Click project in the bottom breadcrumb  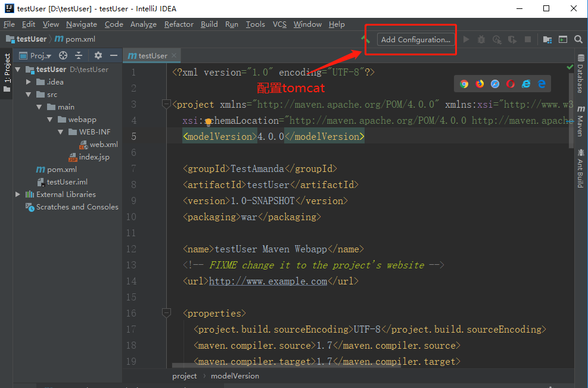pyautogui.click(x=184, y=376)
